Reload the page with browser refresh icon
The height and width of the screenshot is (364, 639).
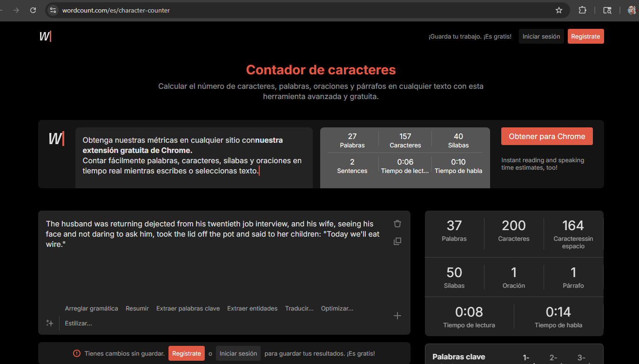coord(33,10)
